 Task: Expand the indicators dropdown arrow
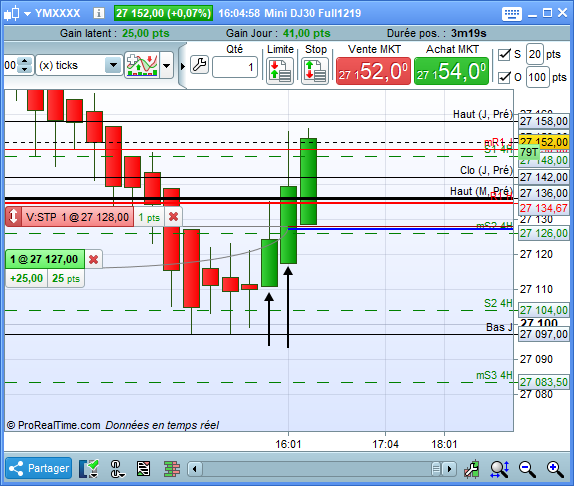coord(167,66)
